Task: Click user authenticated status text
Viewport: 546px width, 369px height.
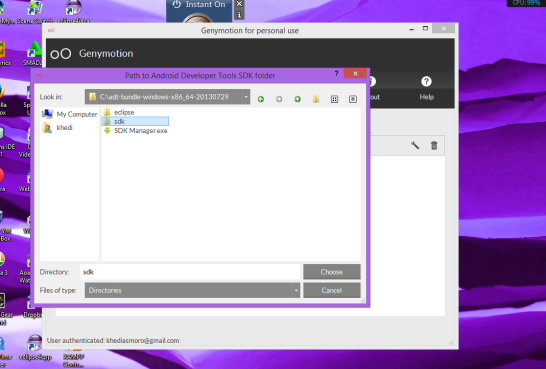Action: tap(113, 340)
